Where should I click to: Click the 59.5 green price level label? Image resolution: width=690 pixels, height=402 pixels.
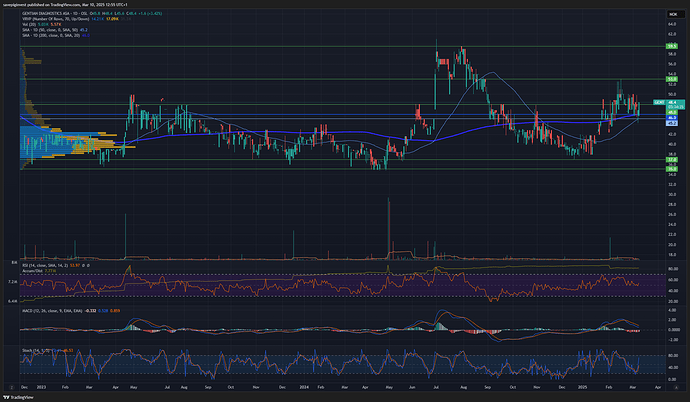[x=672, y=46]
